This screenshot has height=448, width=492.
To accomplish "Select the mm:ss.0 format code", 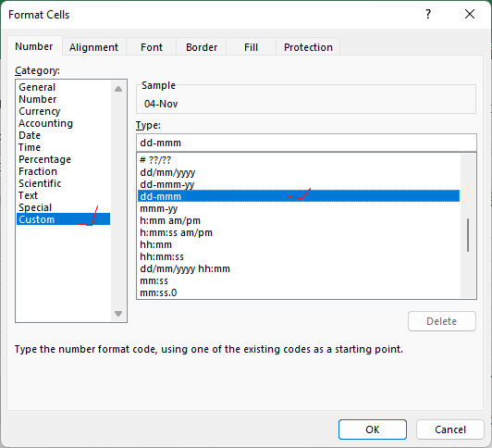I will tap(299, 292).
